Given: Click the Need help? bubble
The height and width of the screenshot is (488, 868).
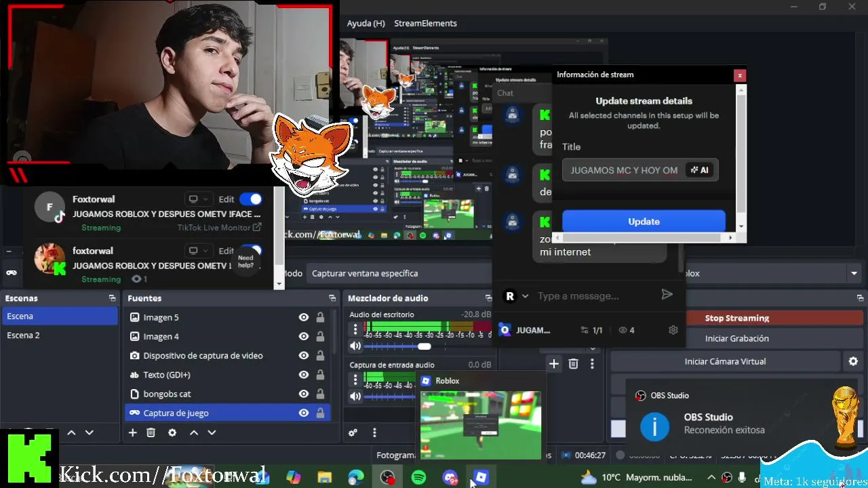Looking at the screenshot, I should pyautogui.click(x=245, y=262).
